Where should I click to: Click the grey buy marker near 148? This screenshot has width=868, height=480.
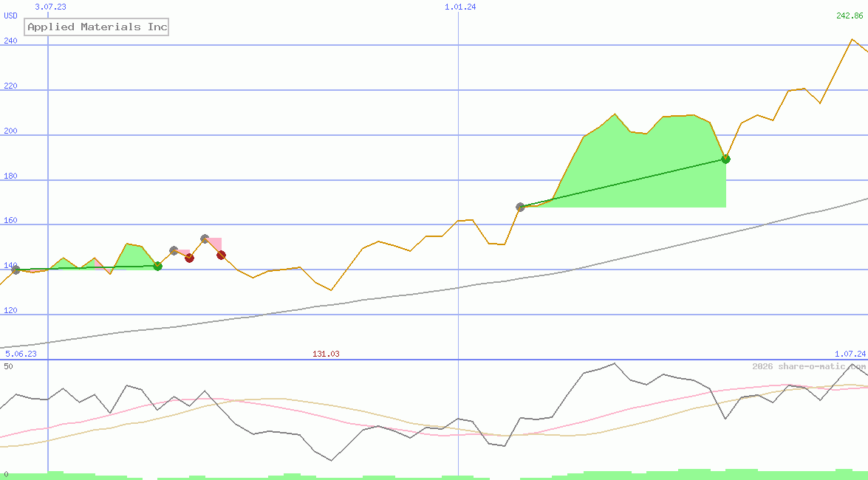[x=174, y=251]
